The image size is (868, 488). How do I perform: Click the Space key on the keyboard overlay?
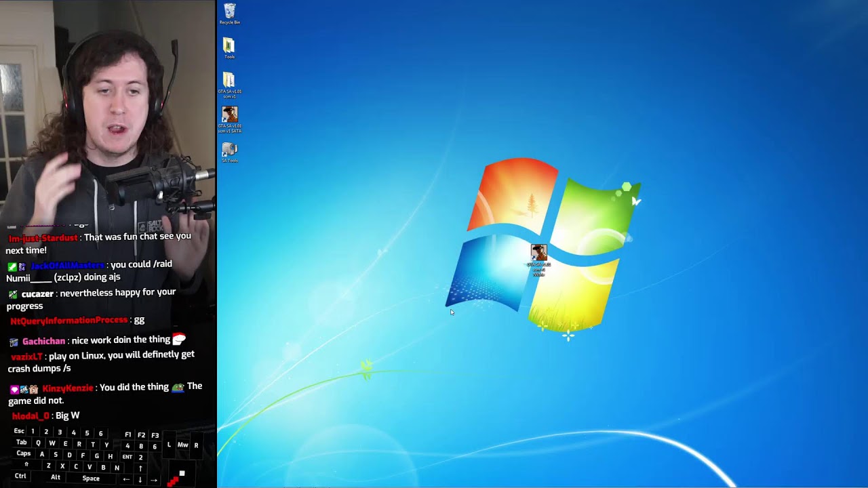91,479
